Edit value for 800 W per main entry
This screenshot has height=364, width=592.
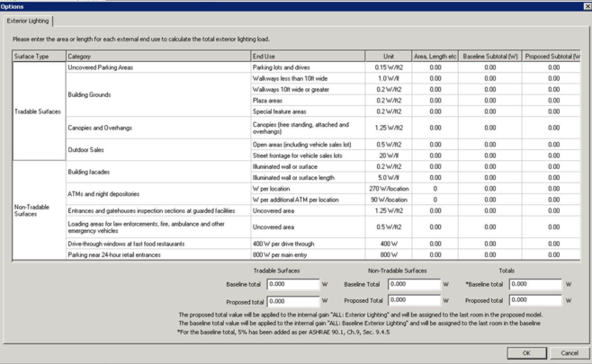click(435, 254)
